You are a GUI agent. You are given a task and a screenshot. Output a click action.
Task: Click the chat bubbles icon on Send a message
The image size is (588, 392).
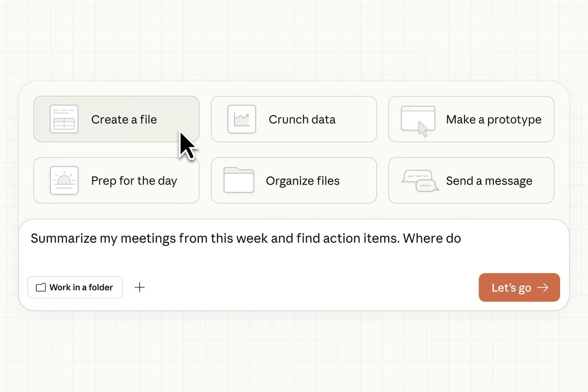point(420,181)
